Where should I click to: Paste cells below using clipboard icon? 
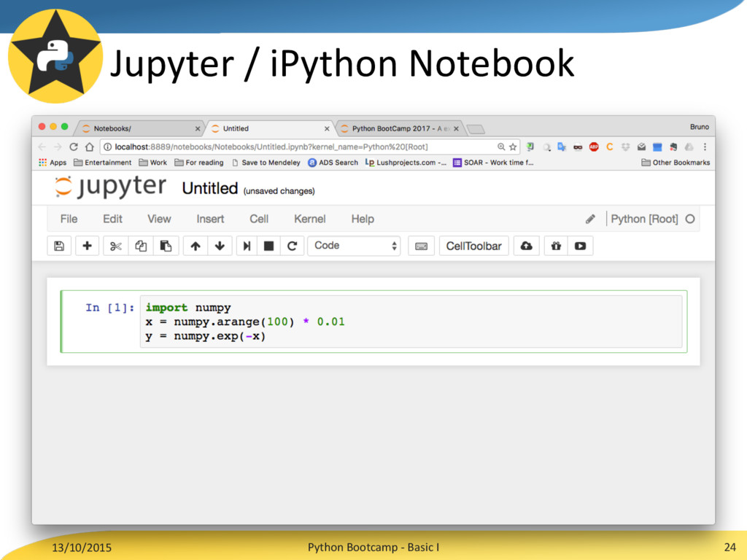(x=166, y=246)
